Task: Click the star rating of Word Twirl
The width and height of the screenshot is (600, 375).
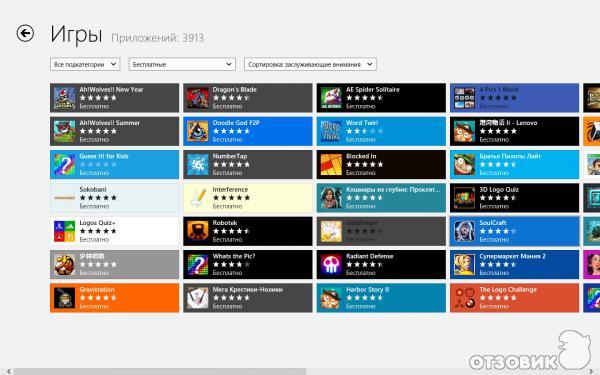Action: (x=365, y=131)
